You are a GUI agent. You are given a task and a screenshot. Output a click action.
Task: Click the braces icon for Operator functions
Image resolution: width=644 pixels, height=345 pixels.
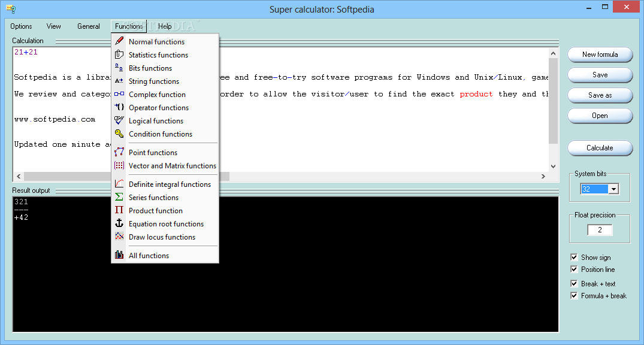click(x=119, y=107)
